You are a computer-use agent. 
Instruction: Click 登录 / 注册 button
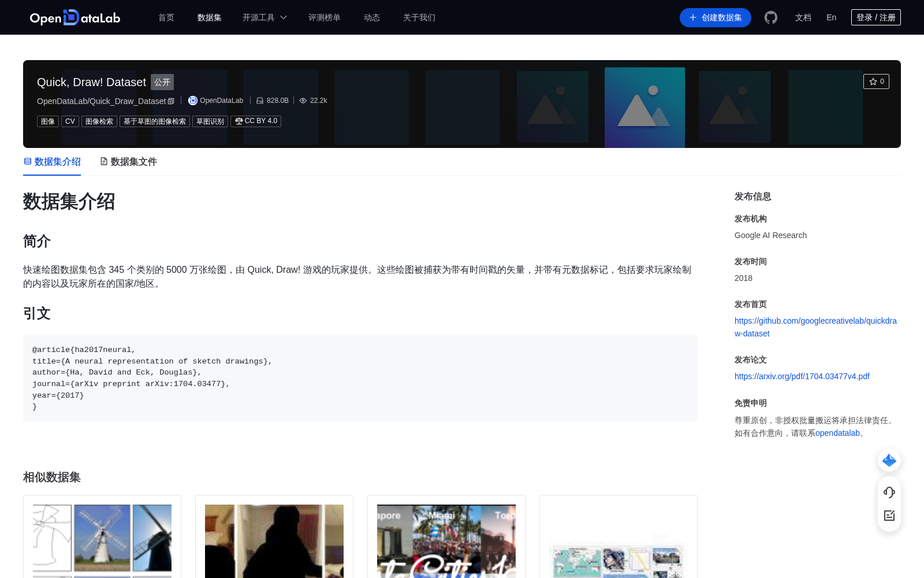pos(876,17)
